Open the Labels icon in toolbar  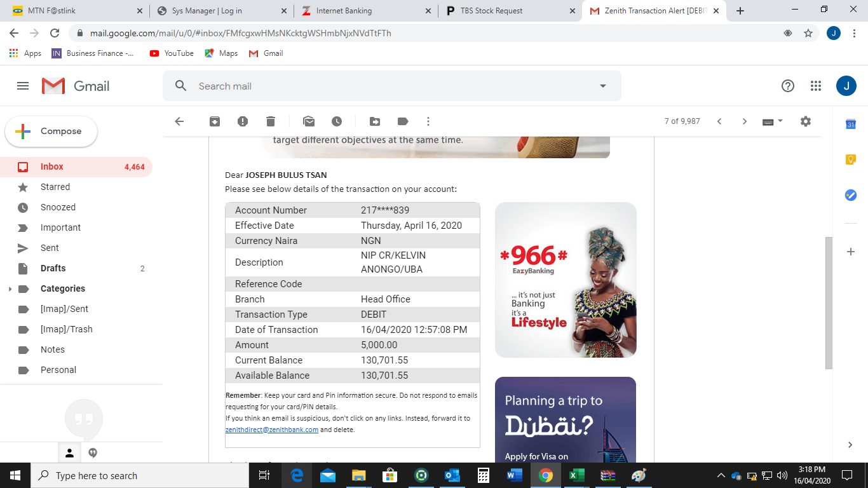[x=403, y=121]
